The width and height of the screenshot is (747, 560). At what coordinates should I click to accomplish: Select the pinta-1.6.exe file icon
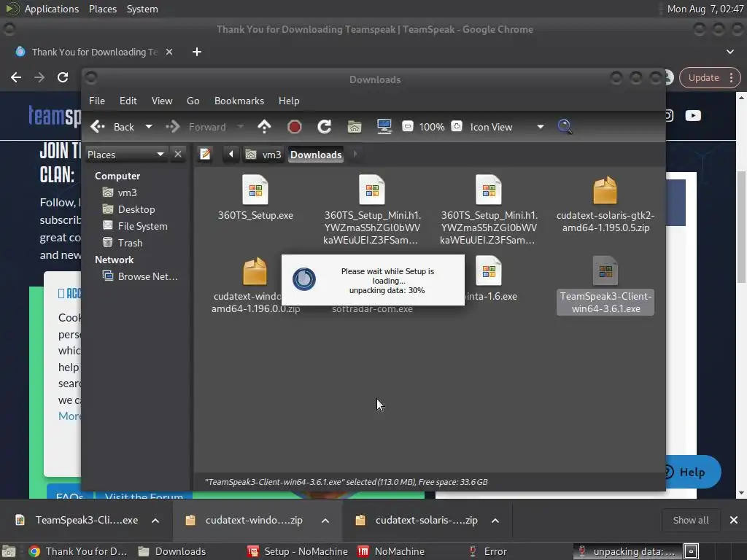(x=489, y=271)
